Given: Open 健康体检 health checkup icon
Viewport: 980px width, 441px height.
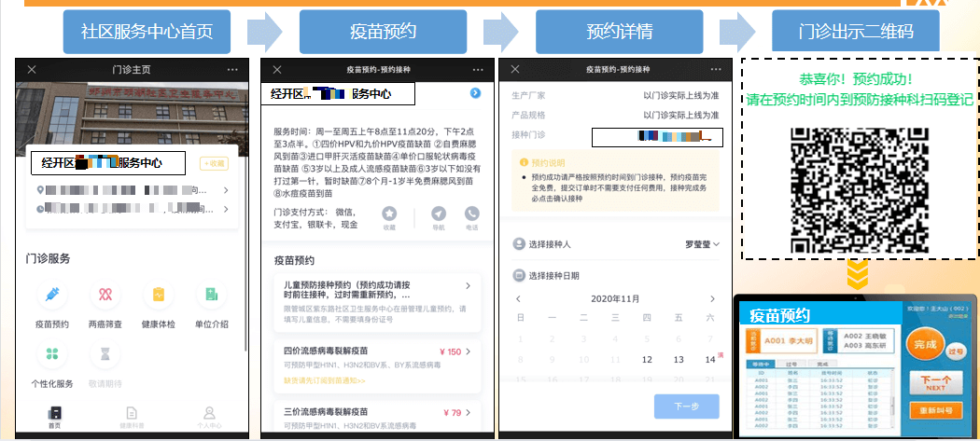Looking at the screenshot, I should pos(159,296).
